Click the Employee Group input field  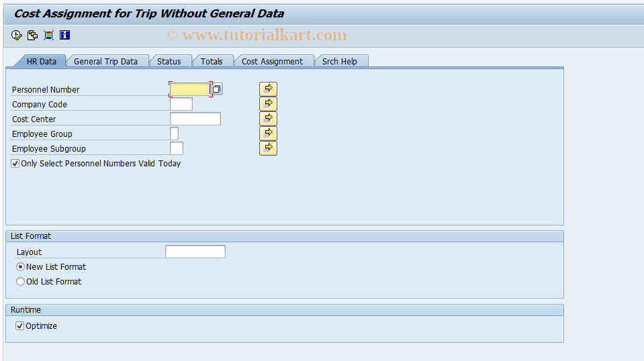174,134
